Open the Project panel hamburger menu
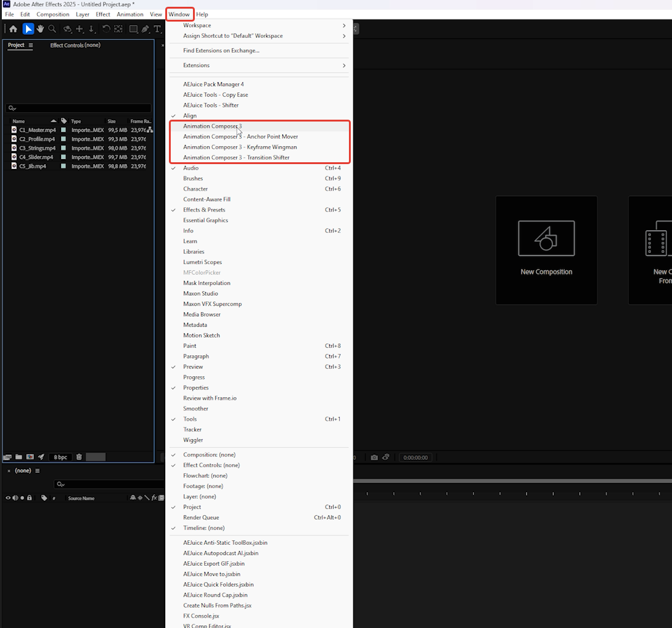 30,45
